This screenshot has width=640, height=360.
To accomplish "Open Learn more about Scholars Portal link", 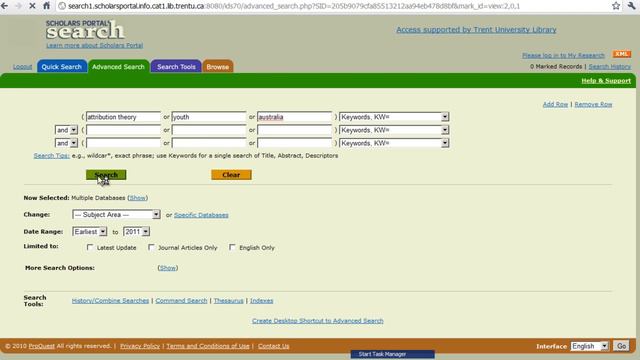I will click(95, 45).
